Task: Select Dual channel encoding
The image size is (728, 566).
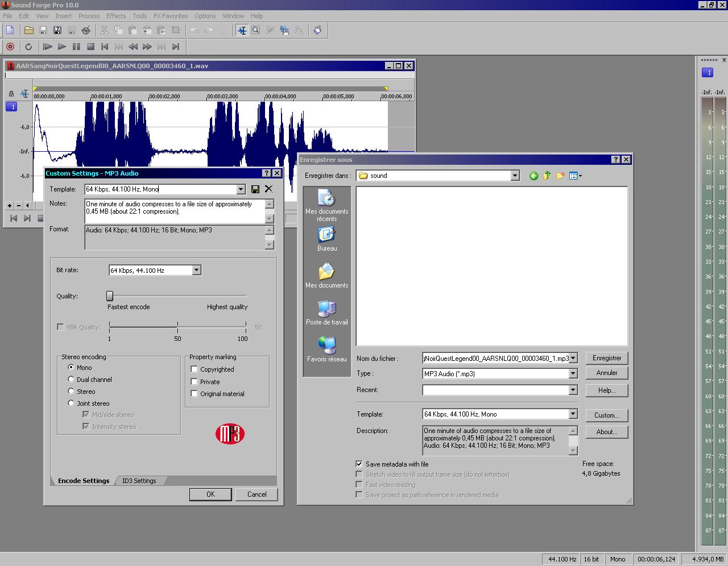Action: (x=71, y=379)
